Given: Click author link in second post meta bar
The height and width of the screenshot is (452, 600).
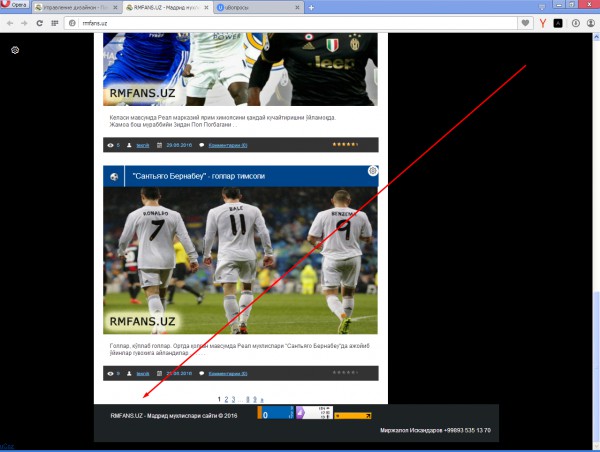Looking at the screenshot, I should pyautogui.click(x=143, y=374).
